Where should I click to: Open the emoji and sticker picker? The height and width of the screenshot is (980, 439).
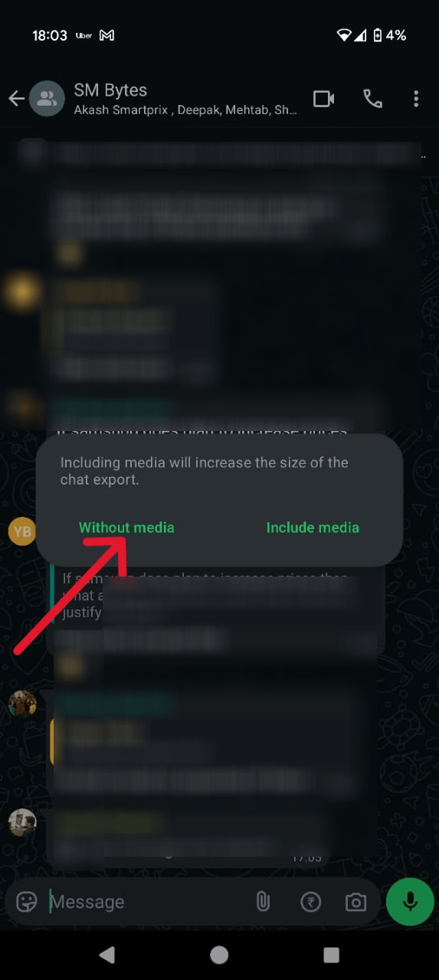[x=27, y=902]
